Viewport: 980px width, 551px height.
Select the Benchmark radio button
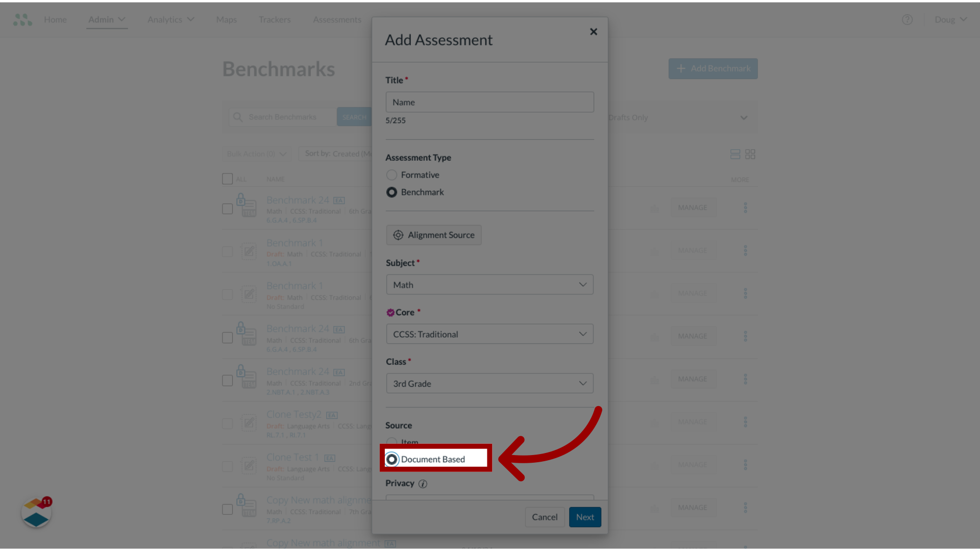(x=391, y=192)
